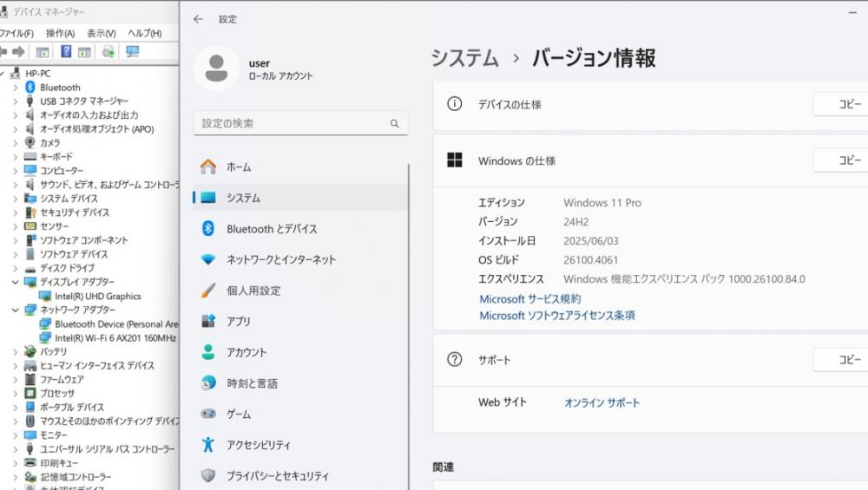
Task: Open 時刻と言語 settings page
Action: click(x=300, y=383)
